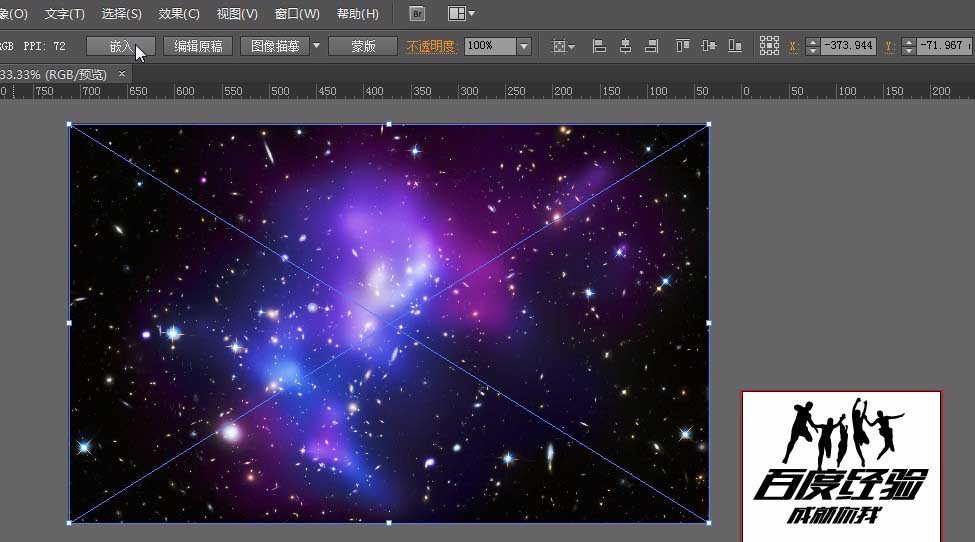Screen dimensions: 975x542
Task: Align selected objects to bottom edge
Action: click(x=735, y=46)
